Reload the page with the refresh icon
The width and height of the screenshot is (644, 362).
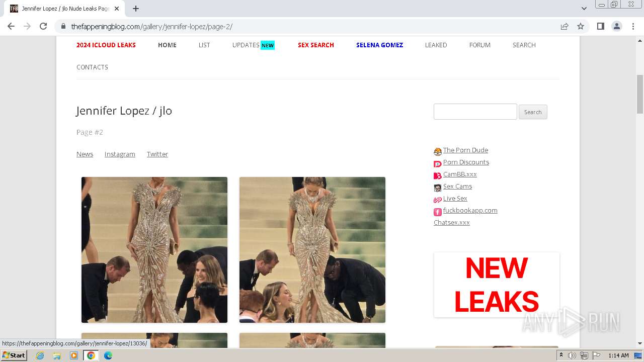point(43,27)
